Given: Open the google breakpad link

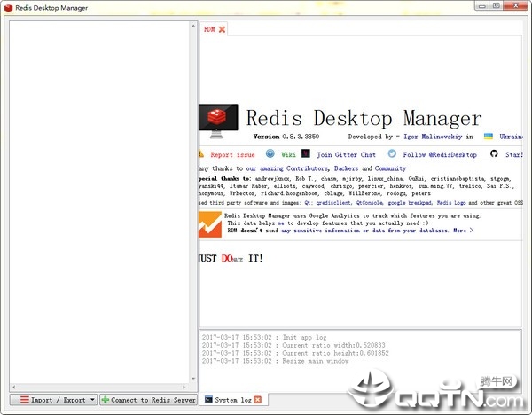Looking at the screenshot, I should coord(411,203).
